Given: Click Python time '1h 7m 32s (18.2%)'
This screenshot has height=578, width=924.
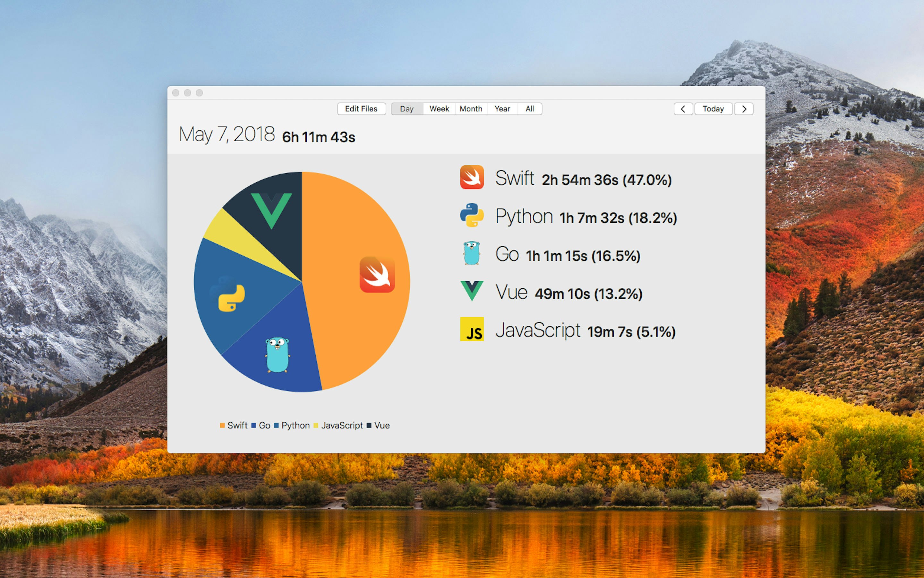Looking at the screenshot, I should 619,218.
